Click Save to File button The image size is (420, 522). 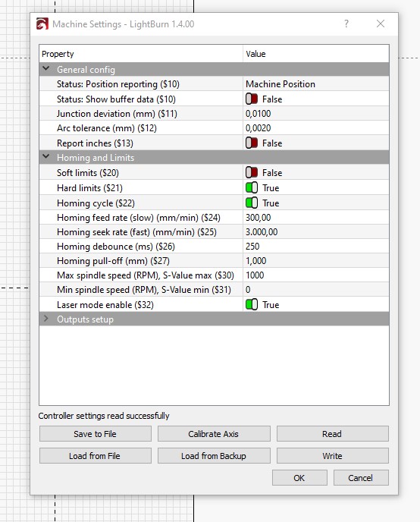(x=95, y=434)
